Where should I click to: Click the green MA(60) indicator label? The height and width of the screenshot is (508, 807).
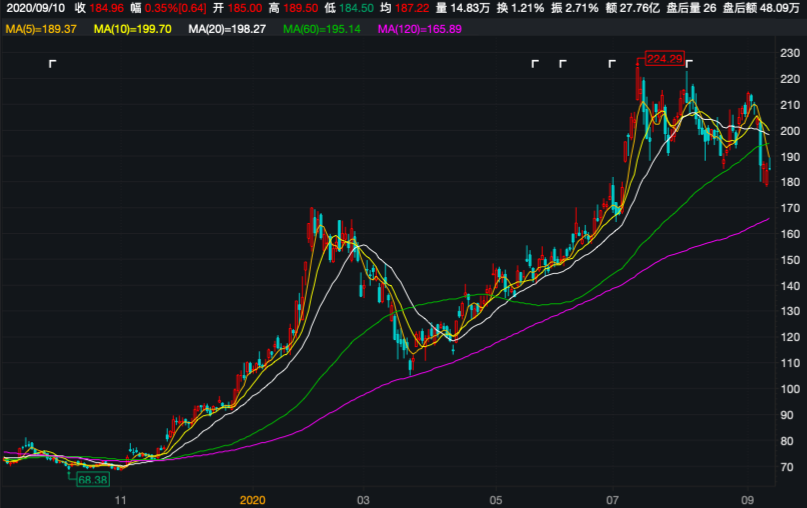tap(321, 29)
